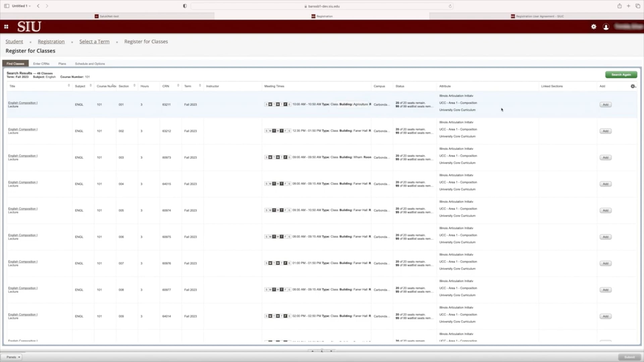Open the Select a Term breadcrumb link
Screen dimensions: 644x362
point(94,42)
